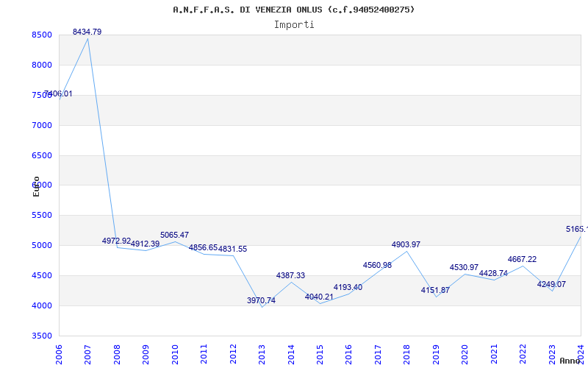
Task: Select the 2021 x-axis year label
Action: [x=494, y=355]
